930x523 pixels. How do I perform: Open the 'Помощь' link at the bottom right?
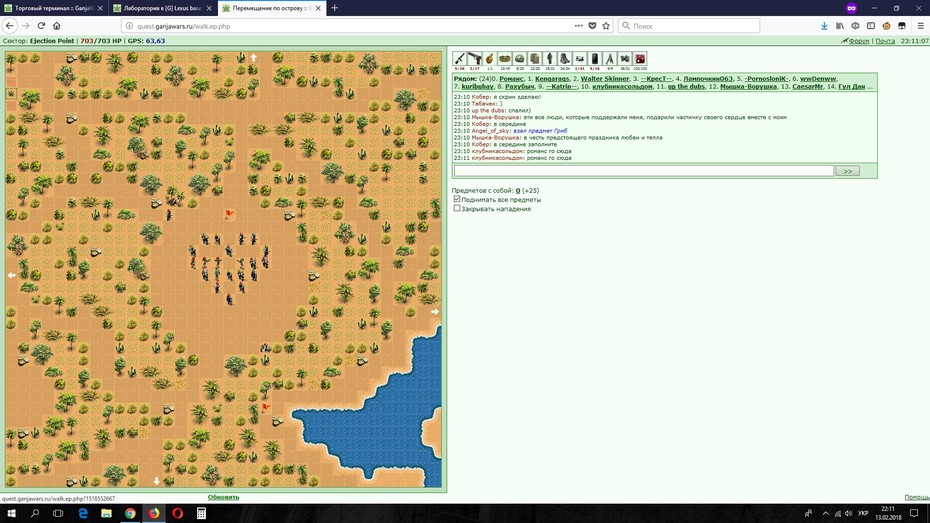click(x=917, y=497)
